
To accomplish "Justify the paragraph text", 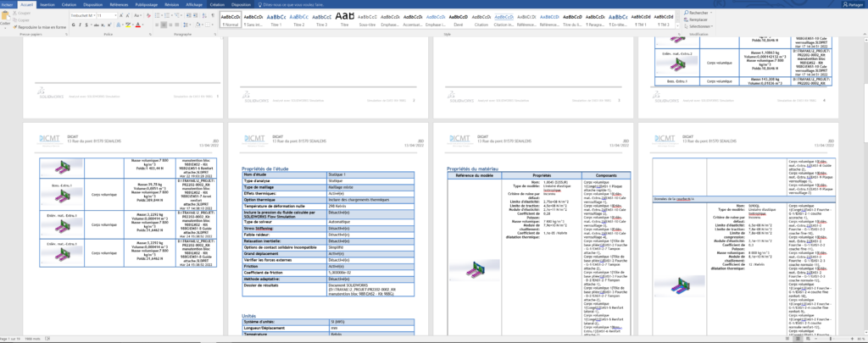I will coord(177,25).
